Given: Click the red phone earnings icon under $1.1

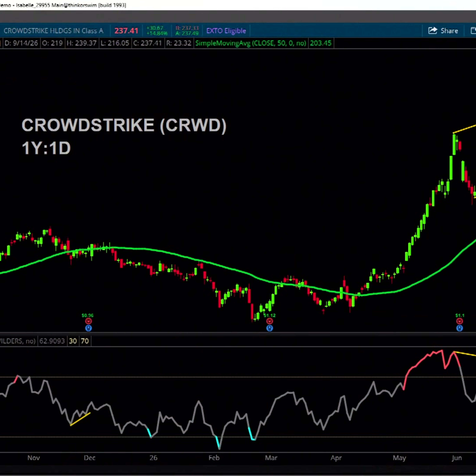Looking at the screenshot, I should (x=459, y=321).
